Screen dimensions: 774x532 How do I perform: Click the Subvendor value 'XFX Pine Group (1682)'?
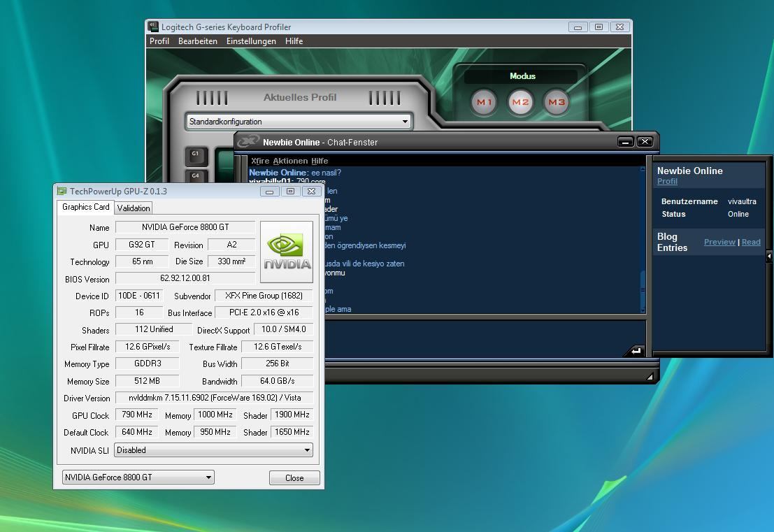coord(264,296)
